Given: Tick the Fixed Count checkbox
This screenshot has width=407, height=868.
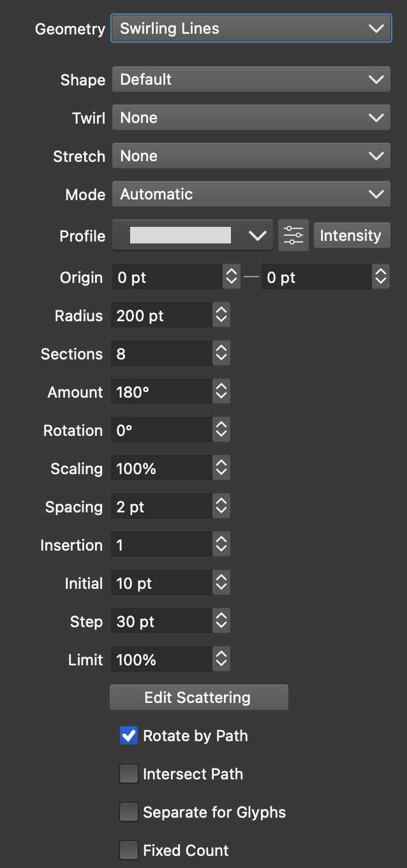Looking at the screenshot, I should 129,851.
